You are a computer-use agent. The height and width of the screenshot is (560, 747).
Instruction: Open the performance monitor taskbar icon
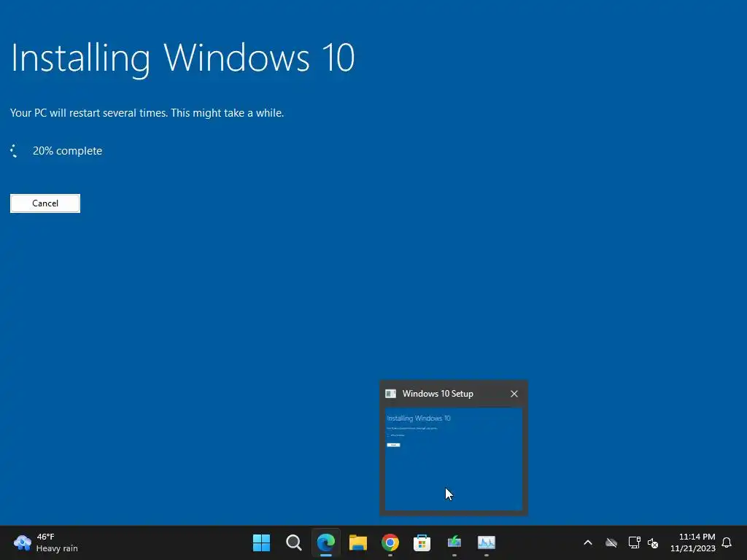(x=487, y=542)
